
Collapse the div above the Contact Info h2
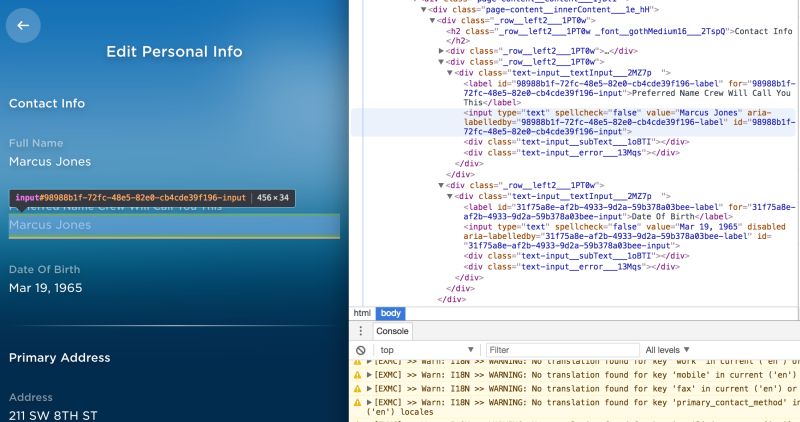click(432, 20)
